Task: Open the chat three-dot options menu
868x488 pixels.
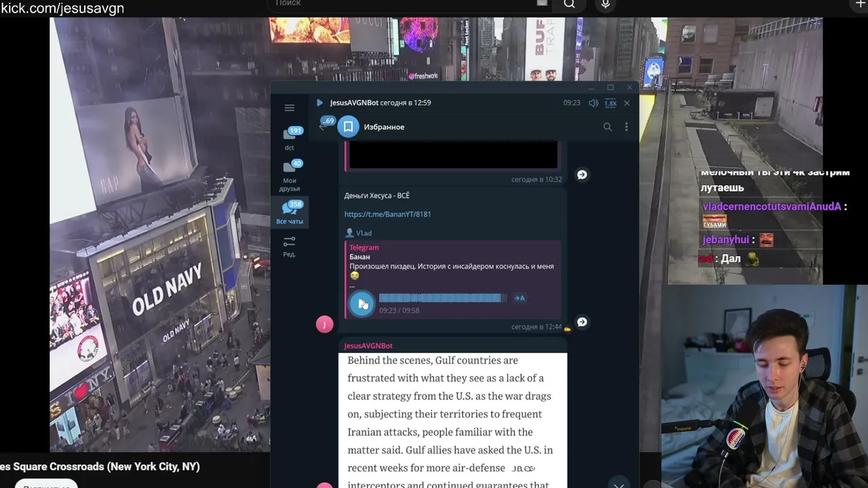Action: (x=626, y=127)
